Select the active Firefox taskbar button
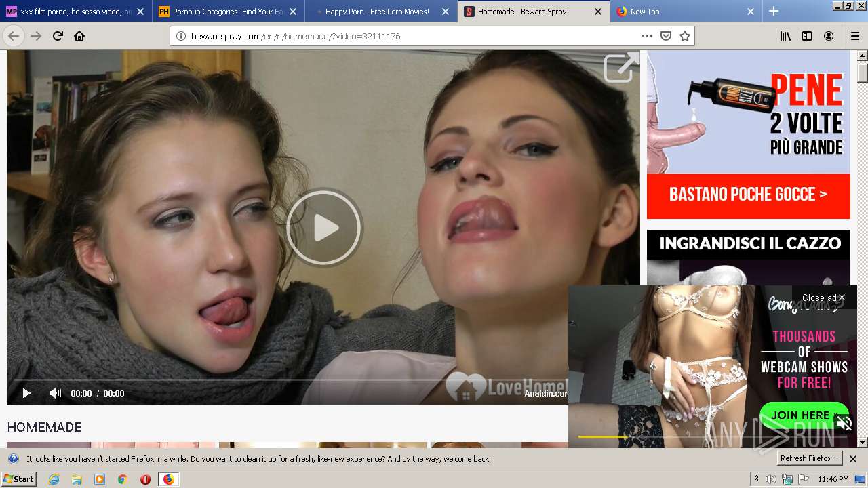The image size is (868, 488). pyautogui.click(x=168, y=479)
